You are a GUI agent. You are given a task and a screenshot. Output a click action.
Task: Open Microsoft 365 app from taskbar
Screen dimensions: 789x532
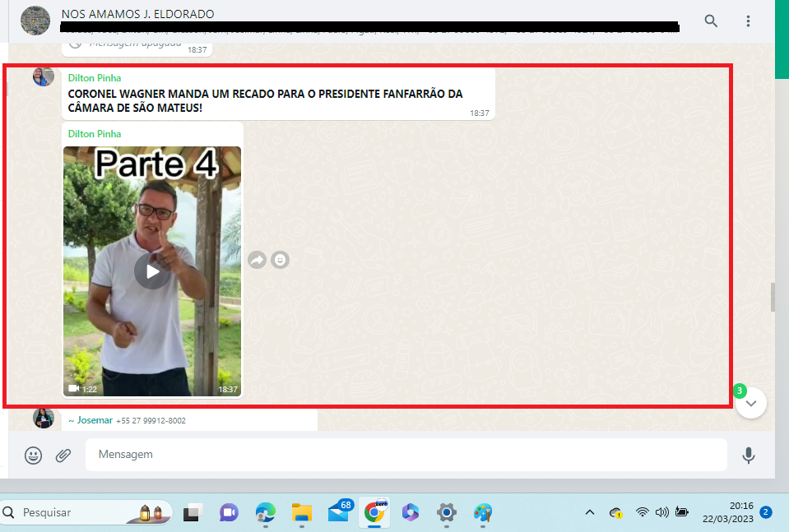tap(410, 513)
